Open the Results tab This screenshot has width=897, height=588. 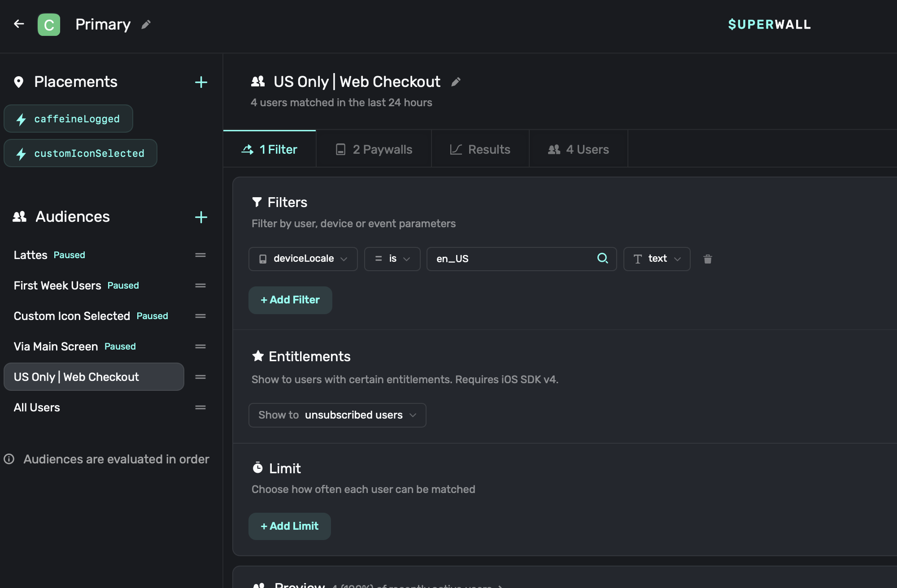480,149
